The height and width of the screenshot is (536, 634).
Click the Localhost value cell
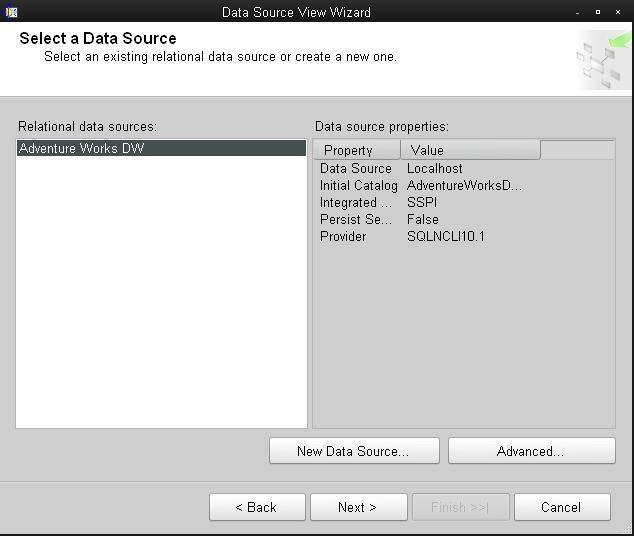(435, 169)
